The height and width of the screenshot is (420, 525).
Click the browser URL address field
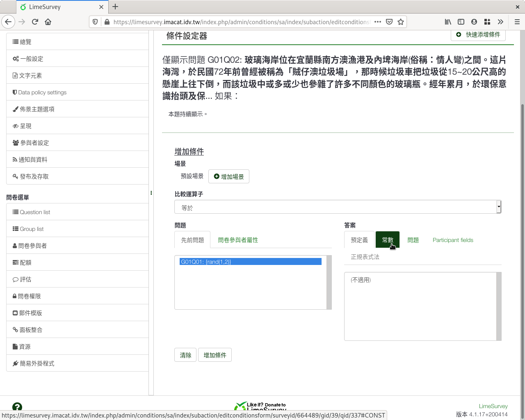tap(241, 22)
